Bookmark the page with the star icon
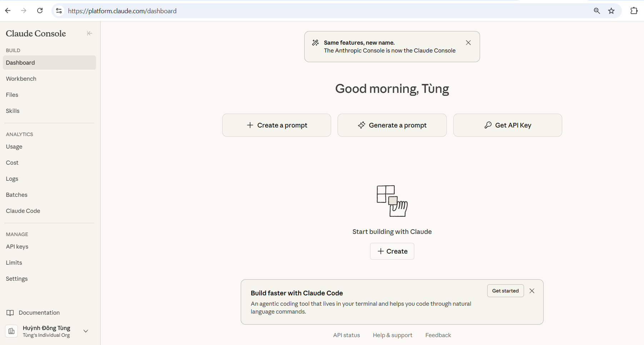The image size is (644, 345). (x=611, y=11)
